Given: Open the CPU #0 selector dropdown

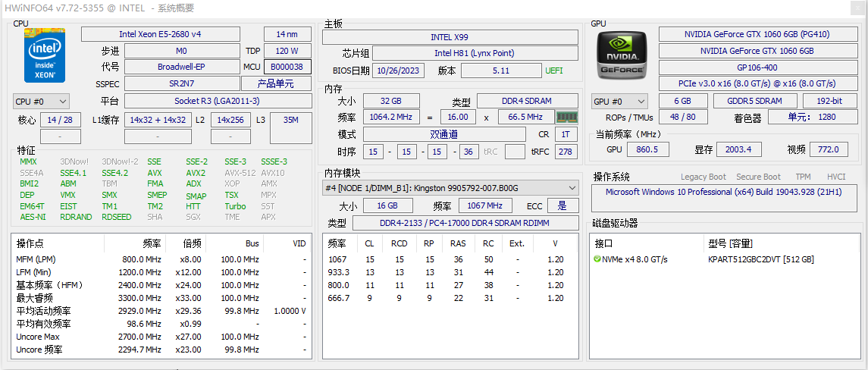Looking at the screenshot, I should click(x=41, y=101).
